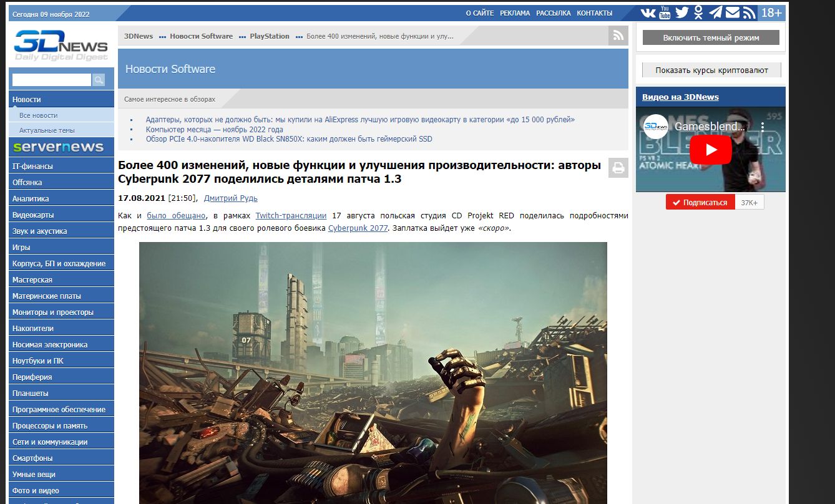Open the Программное обеспечение category
Viewport: 835px width, 504px height.
pyautogui.click(x=61, y=409)
